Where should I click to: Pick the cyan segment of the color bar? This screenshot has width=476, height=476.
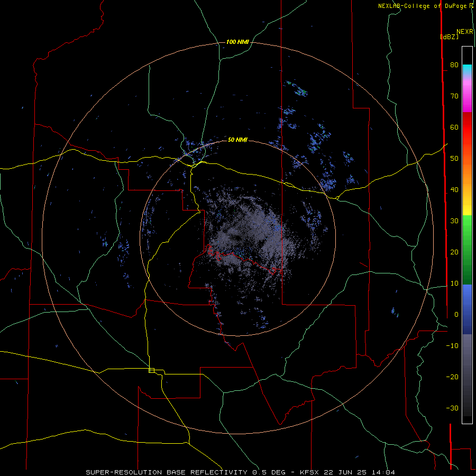pos(467,69)
